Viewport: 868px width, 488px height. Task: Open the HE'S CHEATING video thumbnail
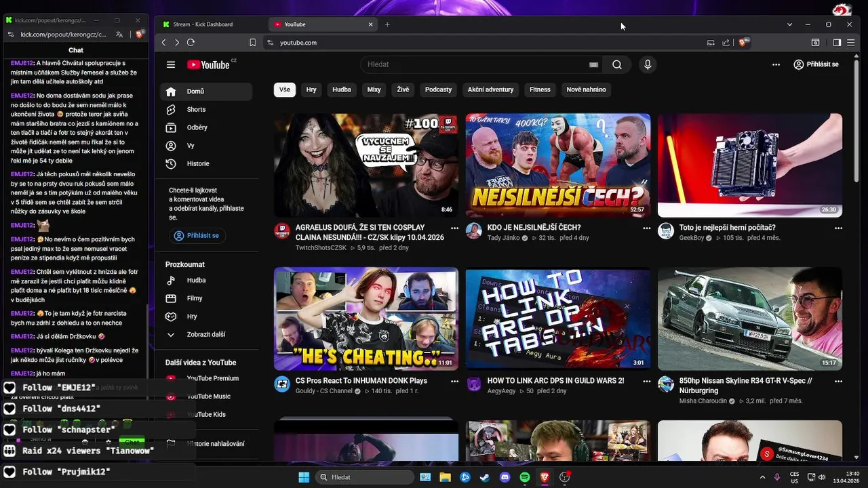(366, 319)
